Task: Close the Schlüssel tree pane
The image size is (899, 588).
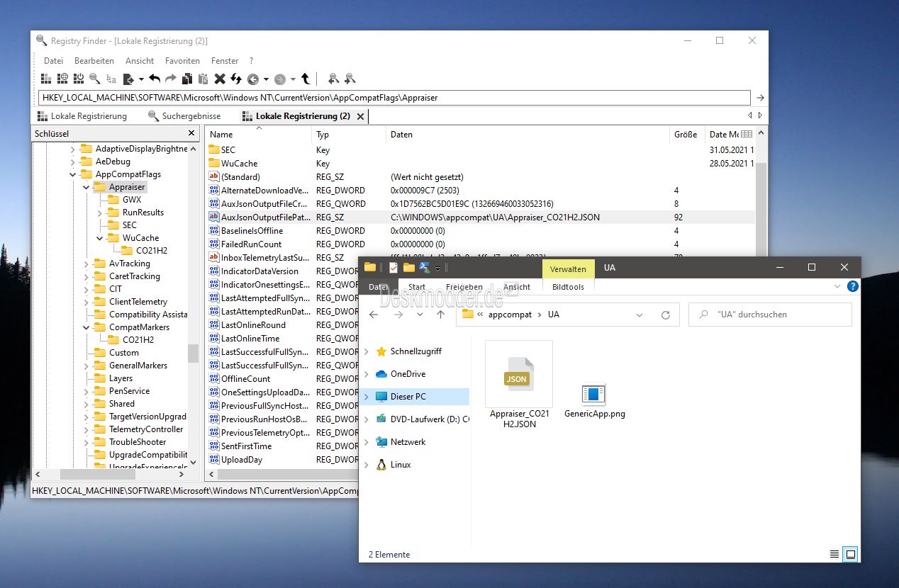Action: pyautogui.click(x=191, y=133)
